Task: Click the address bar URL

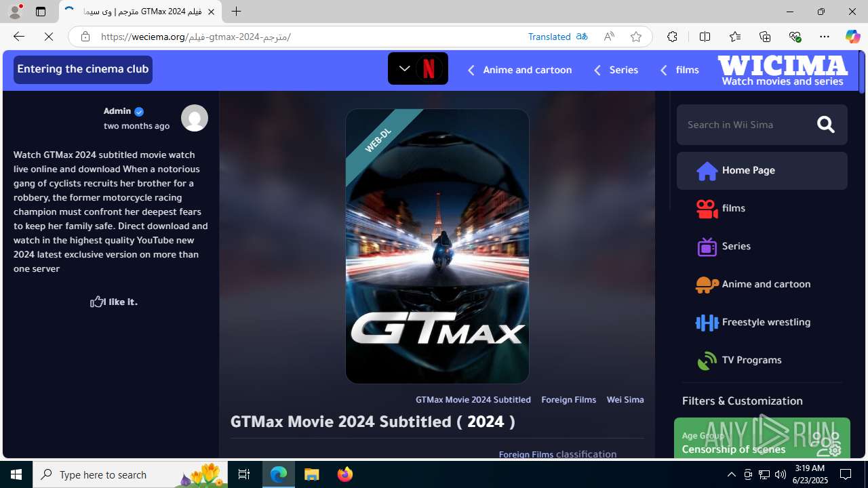Action: coord(196,37)
